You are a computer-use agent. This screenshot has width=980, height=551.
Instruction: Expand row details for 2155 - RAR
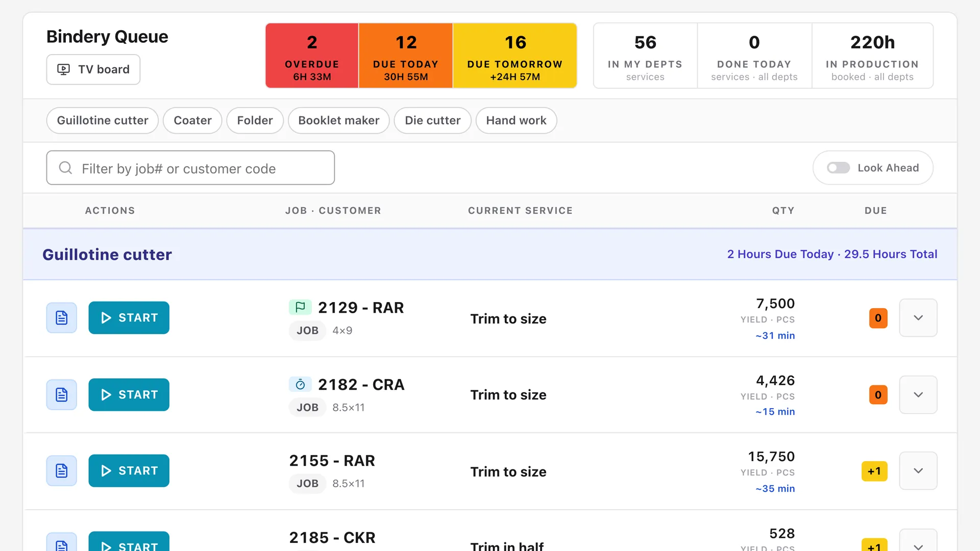[x=918, y=471]
